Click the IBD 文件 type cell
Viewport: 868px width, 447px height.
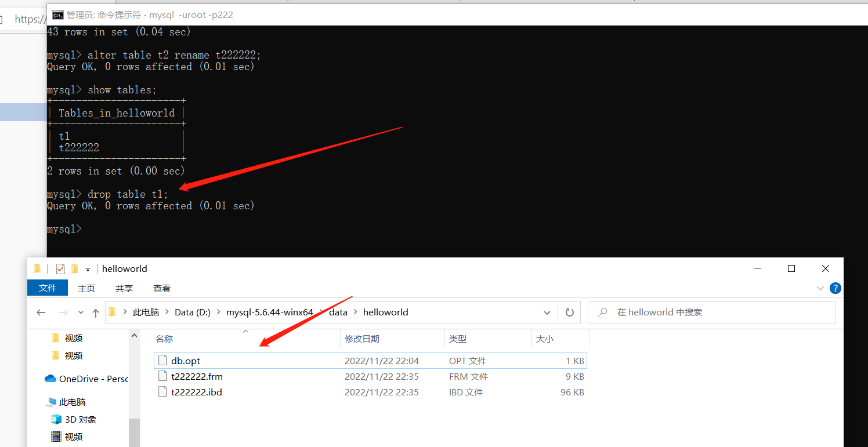point(466,392)
